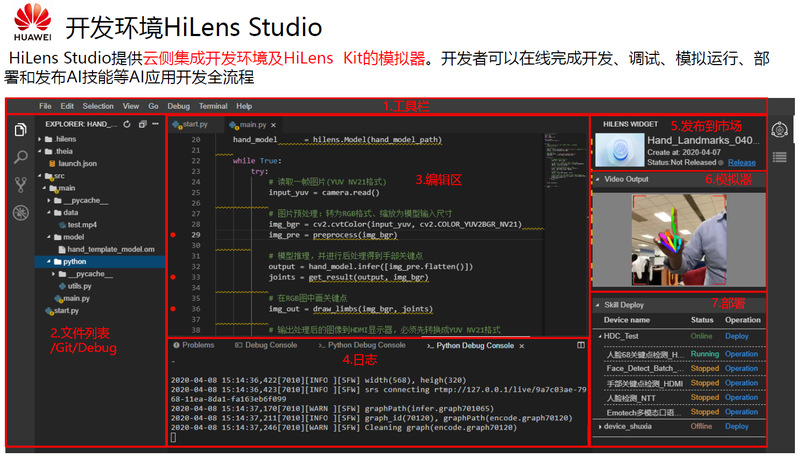The image size is (799, 458).
Task: Collapse the Skill Deploy section
Action: tap(597, 305)
